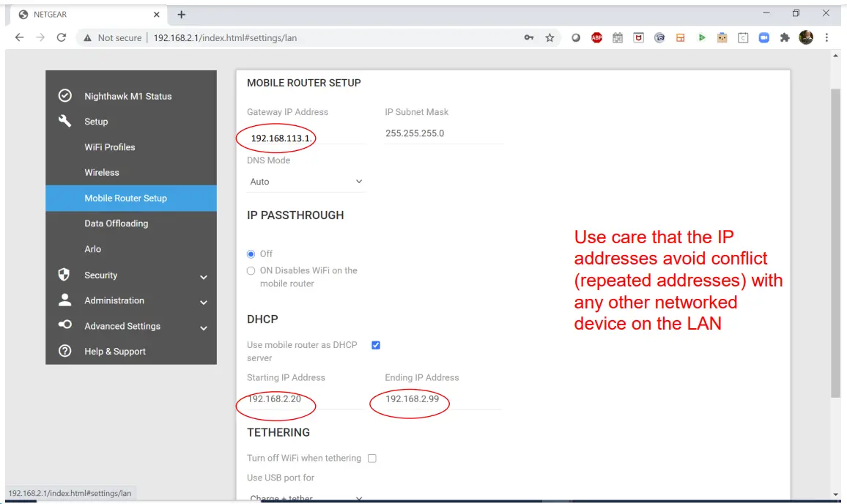Click the calendar extension icon

pyautogui.click(x=618, y=37)
